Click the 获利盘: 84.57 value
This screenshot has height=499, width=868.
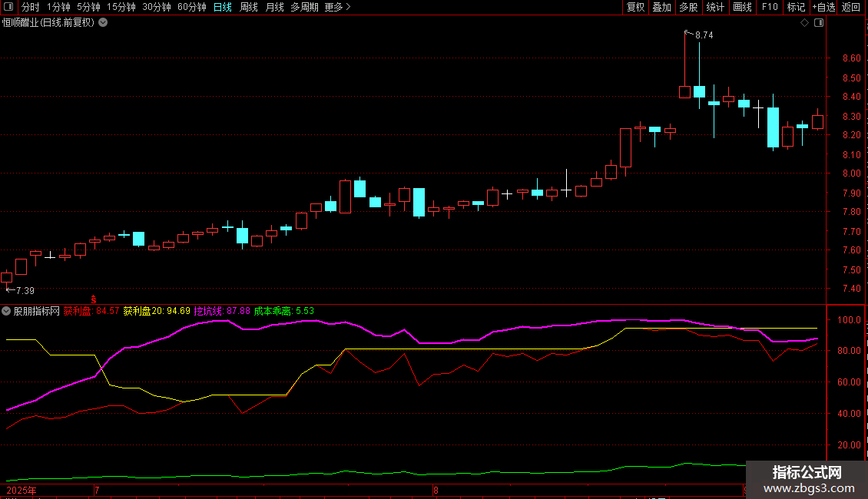click(x=91, y=311)
